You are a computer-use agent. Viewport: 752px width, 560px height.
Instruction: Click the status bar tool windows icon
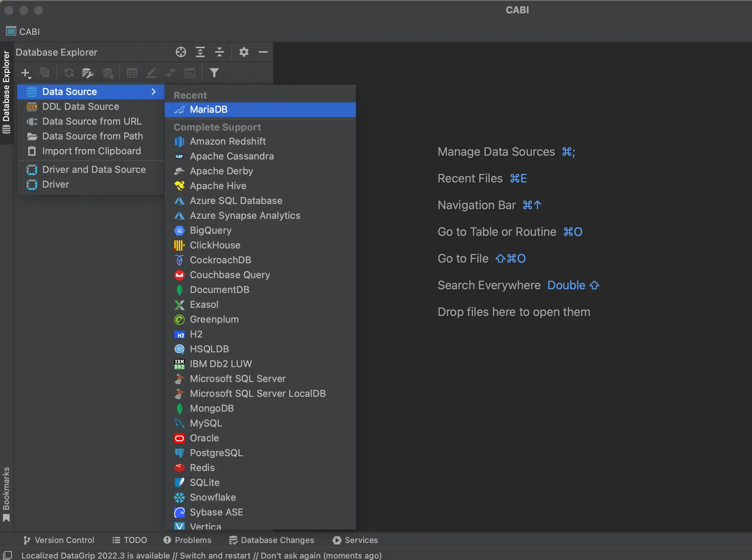(7, 555)
